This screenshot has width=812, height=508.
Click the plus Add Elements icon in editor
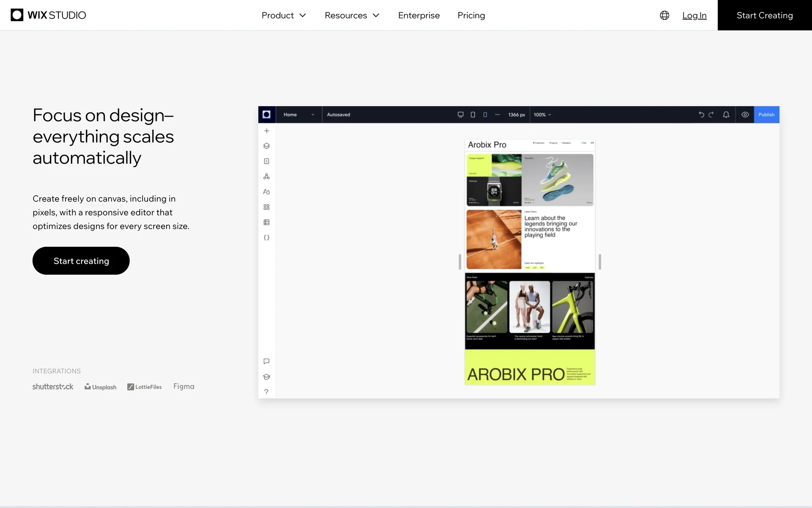(266, 131)
